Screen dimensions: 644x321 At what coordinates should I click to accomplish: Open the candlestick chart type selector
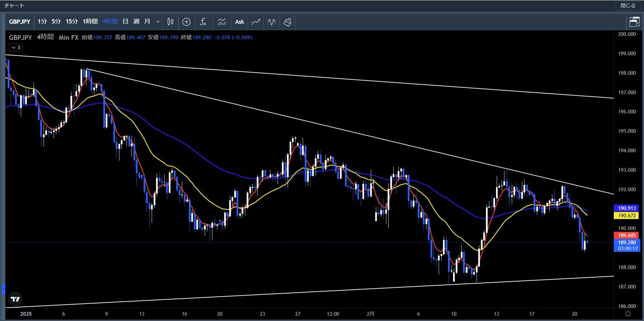170,22
